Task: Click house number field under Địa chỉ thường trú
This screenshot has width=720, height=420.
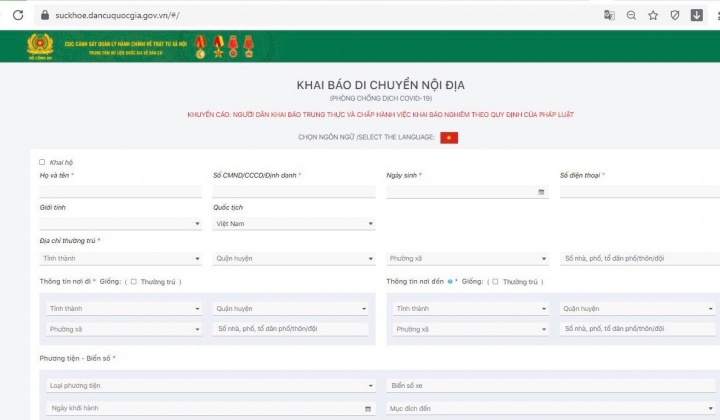Action: click(640, 258)
